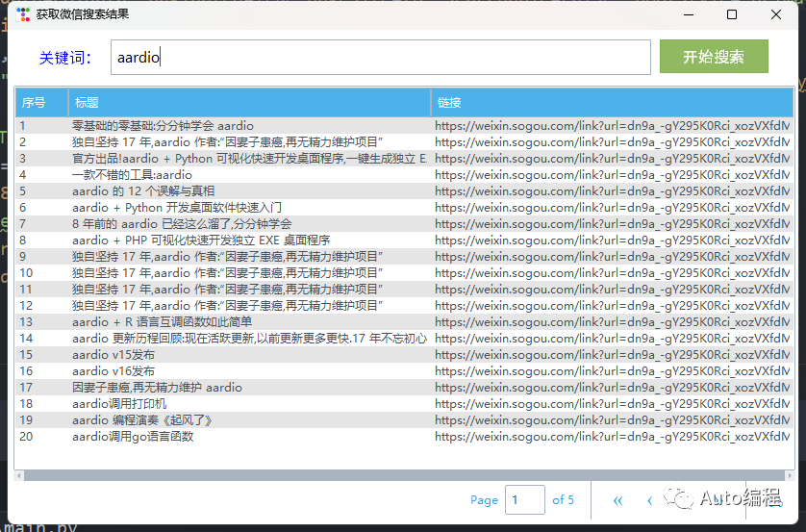Select the title cell in row 2
806x532 pixels.
pyautogui.click(x=227, y=141)
